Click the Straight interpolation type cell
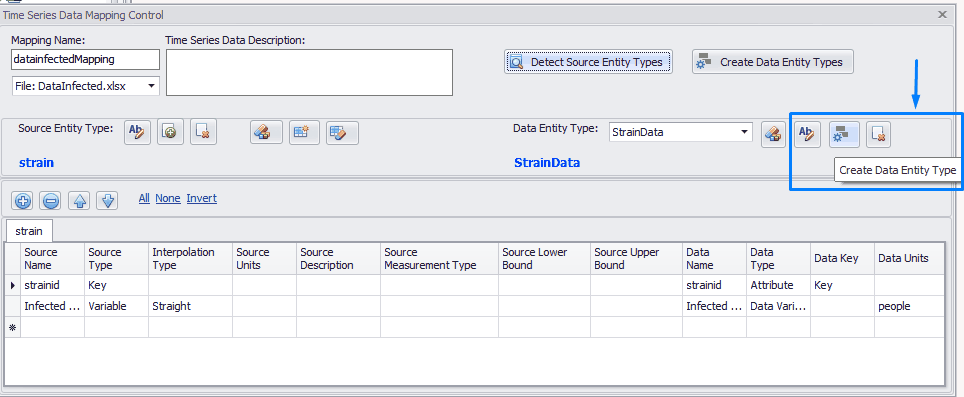 [190, 306]
